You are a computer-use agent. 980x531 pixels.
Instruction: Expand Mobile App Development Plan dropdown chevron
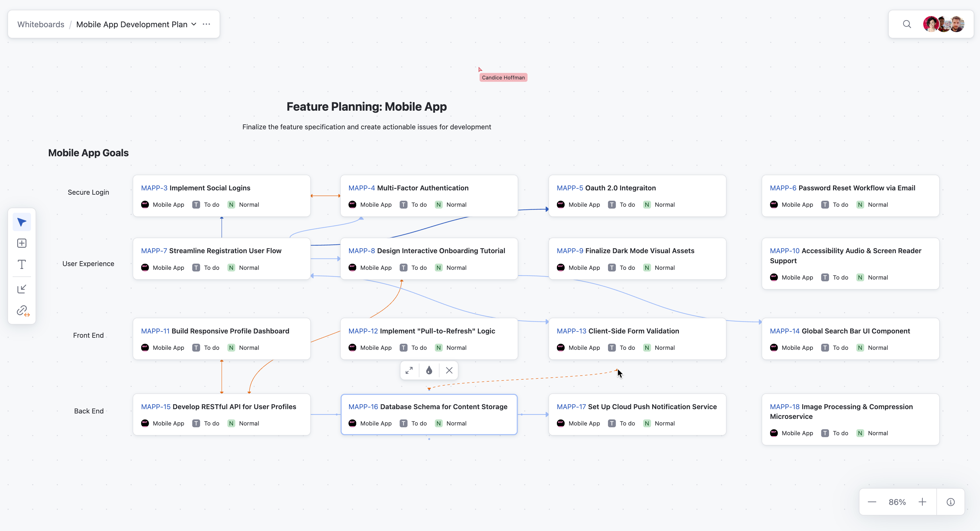194,24
